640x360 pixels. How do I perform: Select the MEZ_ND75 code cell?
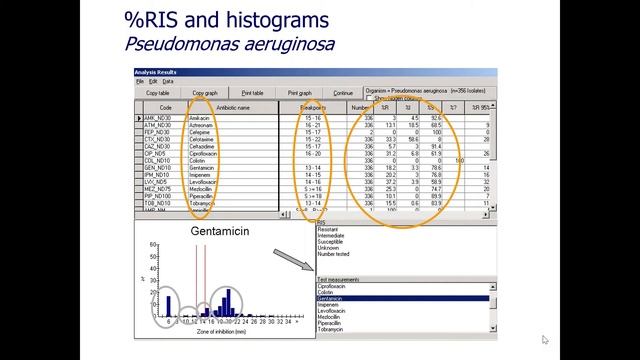(165, 189)
